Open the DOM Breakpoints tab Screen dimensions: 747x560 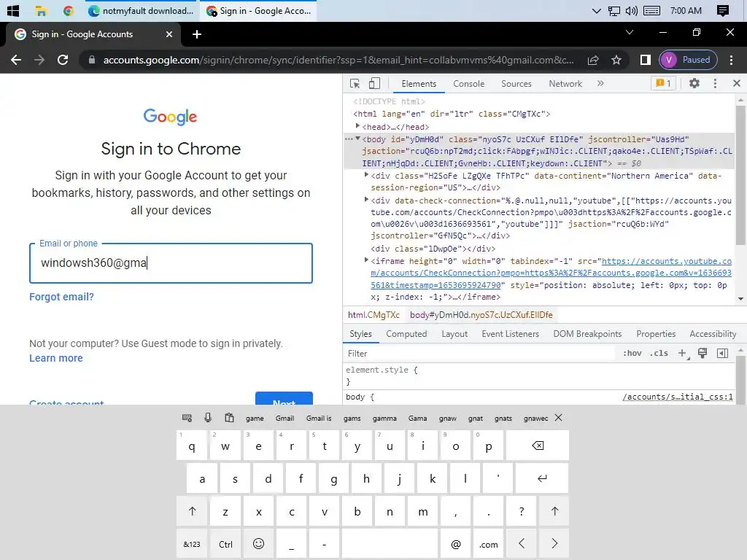point(587,334)
